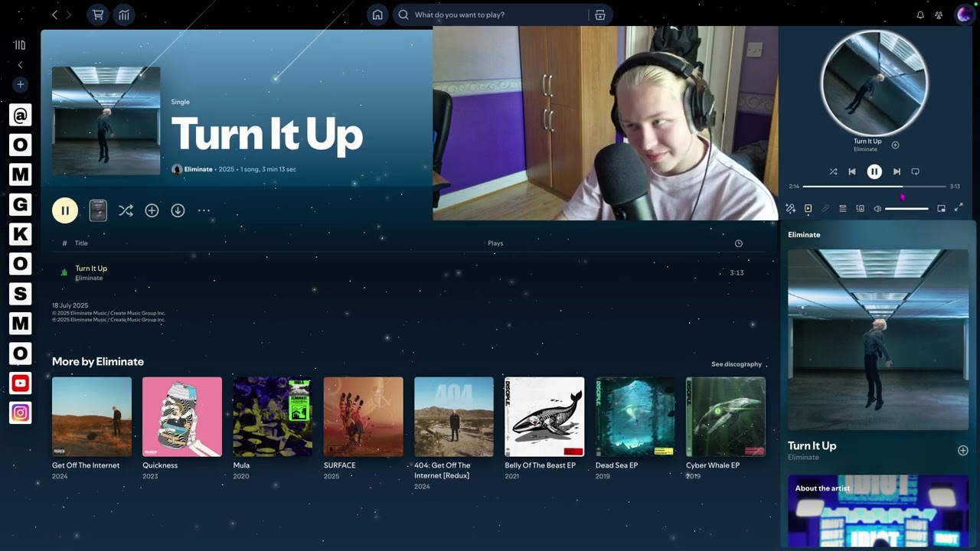The height and width of the screenshot is (551, 980).
Task: Toggle the Now Playing view button
Action: [808, 208]
